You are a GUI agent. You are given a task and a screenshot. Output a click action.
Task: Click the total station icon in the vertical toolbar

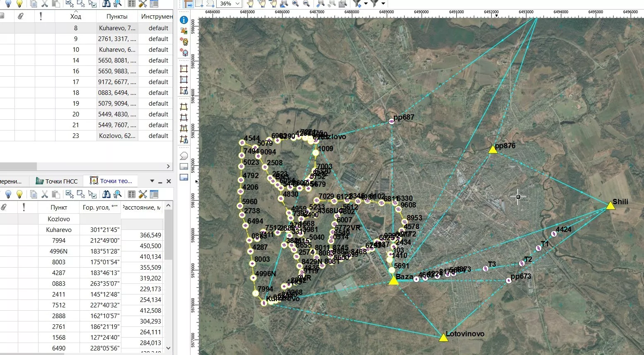click(x=184, y=41)
